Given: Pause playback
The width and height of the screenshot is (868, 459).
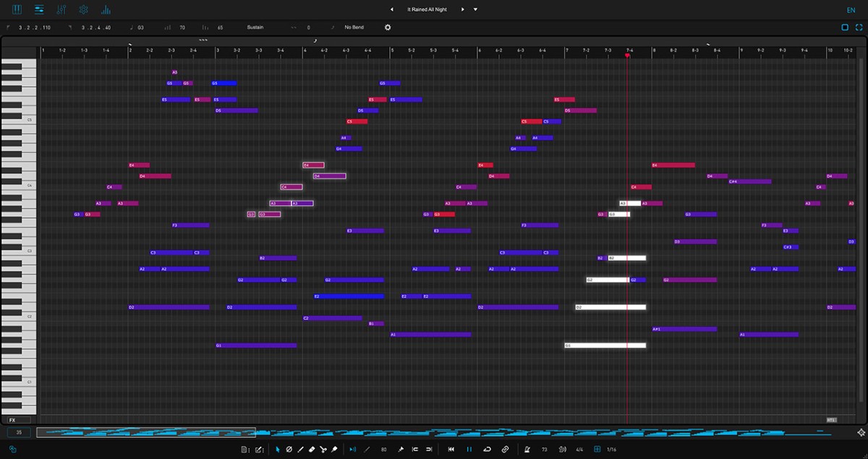Looking at the screenshot, I should (x=469, y=450).
